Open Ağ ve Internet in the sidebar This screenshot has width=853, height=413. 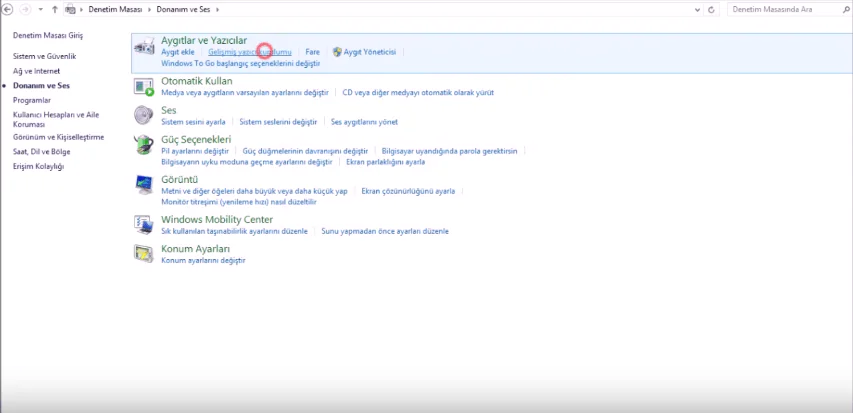tap(36, 71)
